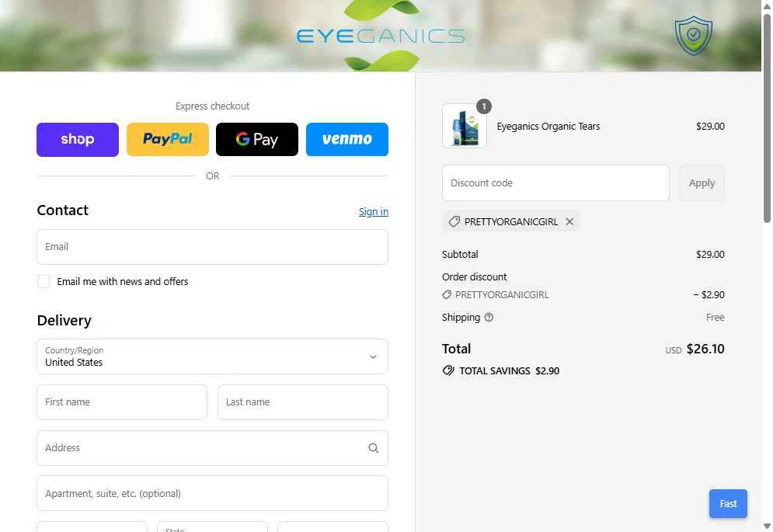773x532 pixels.
Task: Click the Apply discount button
Action: 702,183
